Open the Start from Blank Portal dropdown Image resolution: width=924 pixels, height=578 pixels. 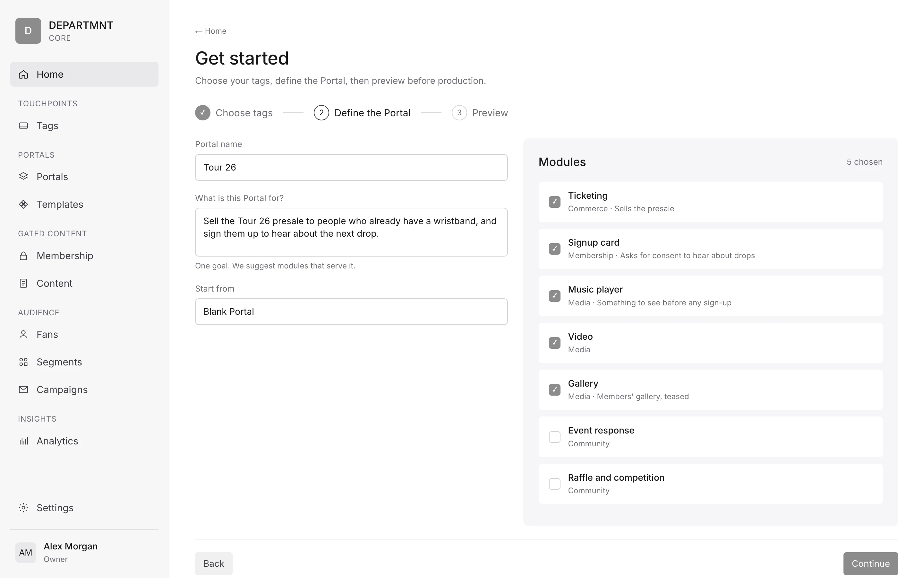pos(351,311)
